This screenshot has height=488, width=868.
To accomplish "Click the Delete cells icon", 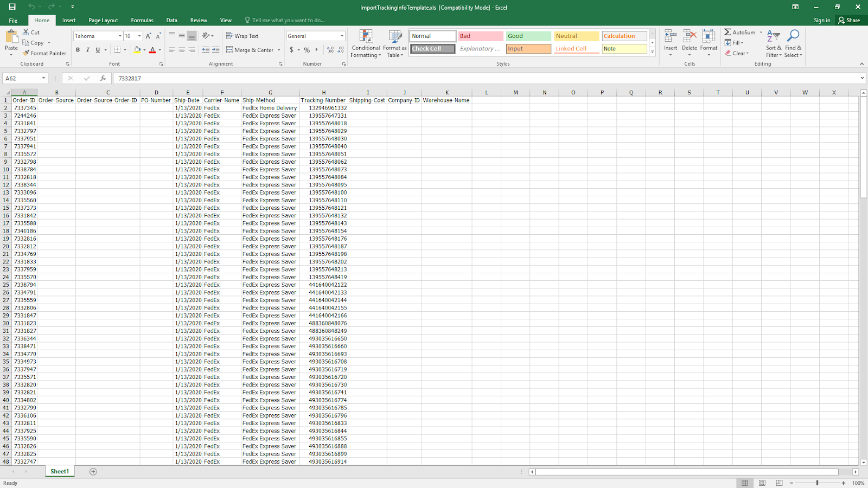I will click(x=690, y=37).
